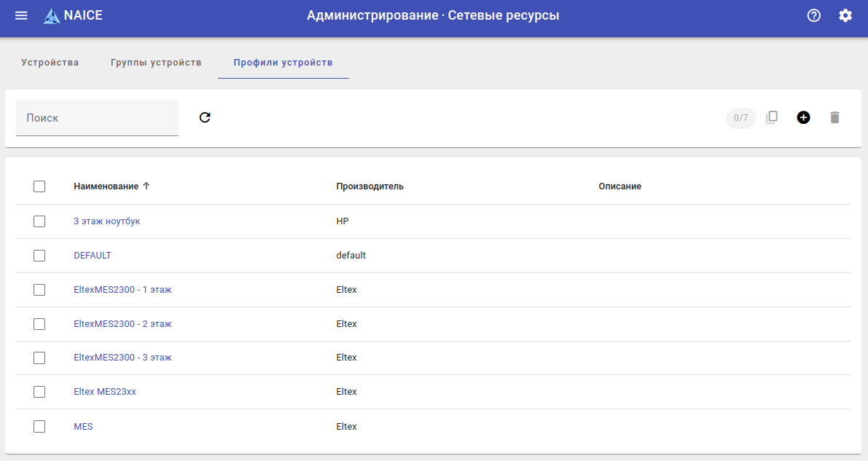Open the settings gear icon
This screenshot has height=461, width=868.
point(845,15)
